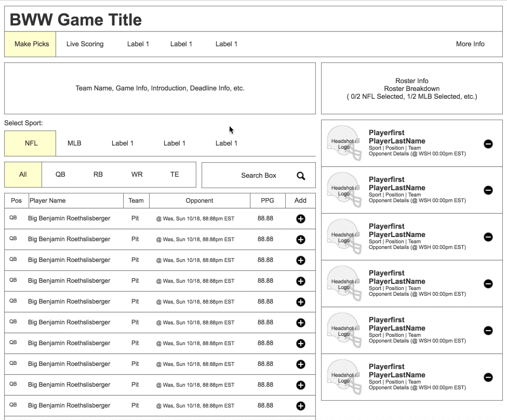Filter players by RB position
Screen dimensions: 507x420
point(98,175)
